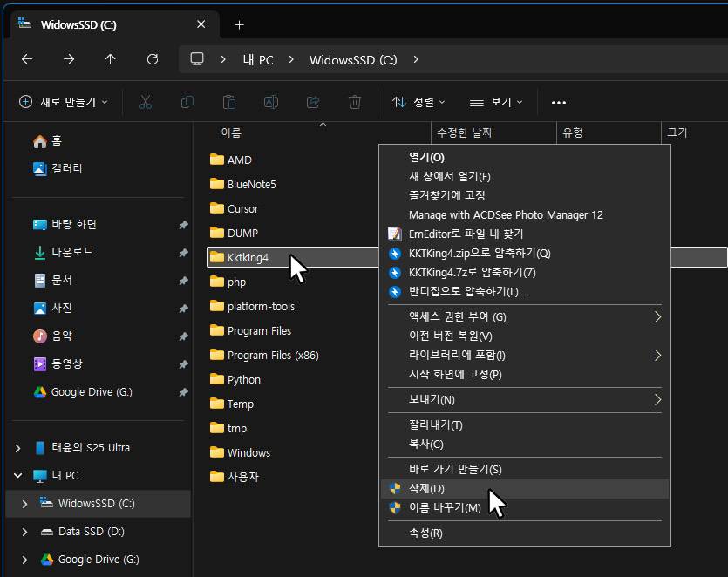Expand 태윤의 S25 Ultra tree node
Screen dimensions: 728x577
(17, 448)
